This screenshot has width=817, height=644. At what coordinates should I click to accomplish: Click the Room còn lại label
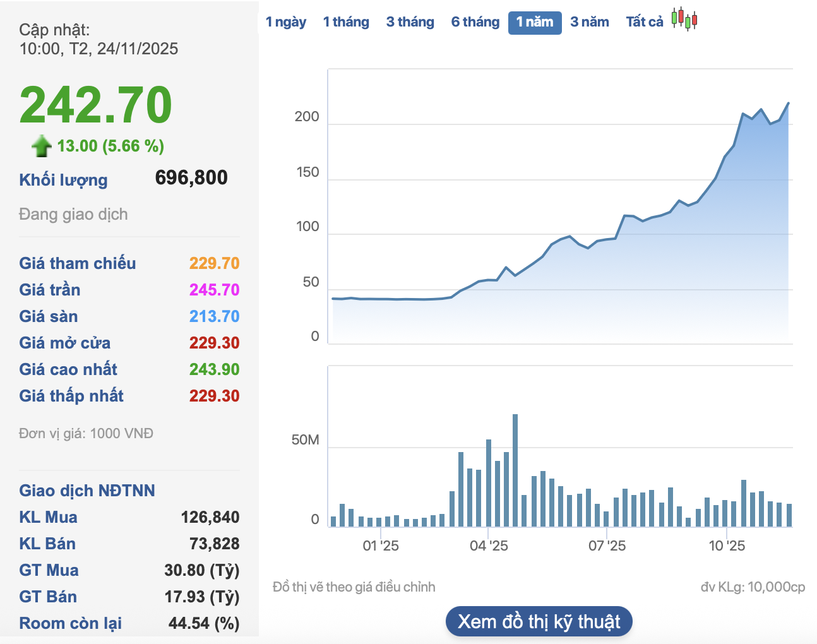(70, 623)
